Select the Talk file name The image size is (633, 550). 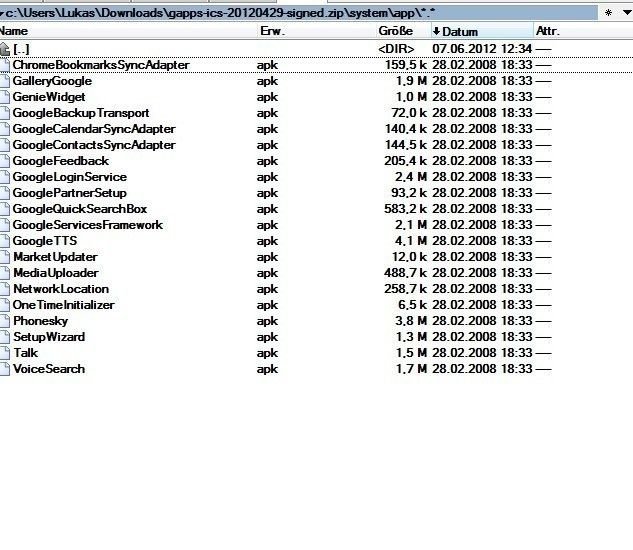25,353
